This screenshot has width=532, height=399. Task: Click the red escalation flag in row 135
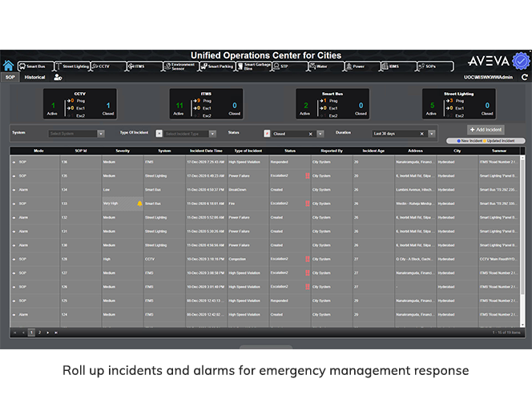pyautogui.click(x=308, y=175)
